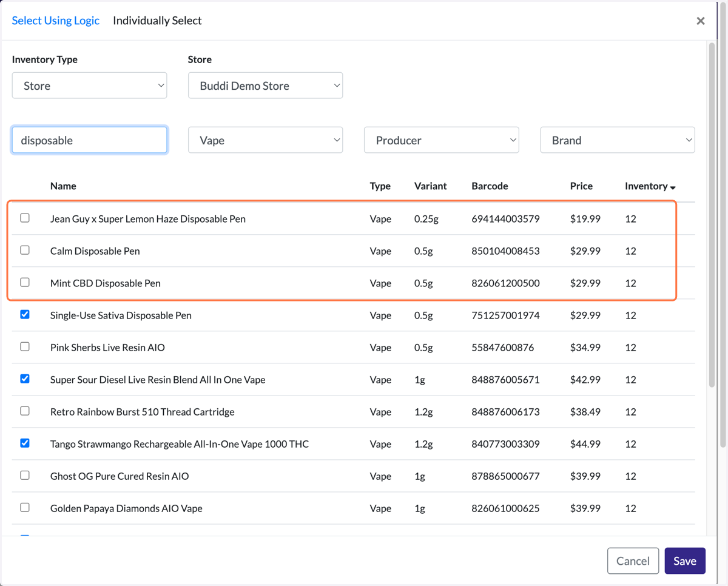Click barcode 826061000625
728x586 pixels.
(505, 508)
